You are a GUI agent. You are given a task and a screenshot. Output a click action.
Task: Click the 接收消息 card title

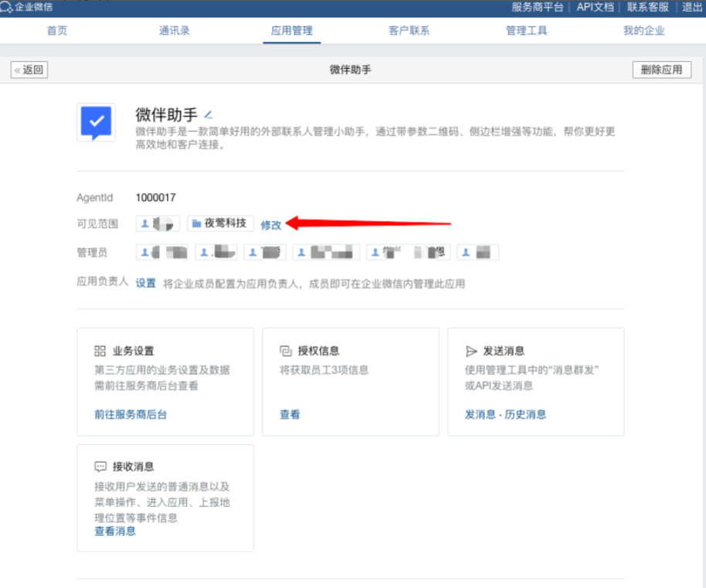click(x=134, y=467)
